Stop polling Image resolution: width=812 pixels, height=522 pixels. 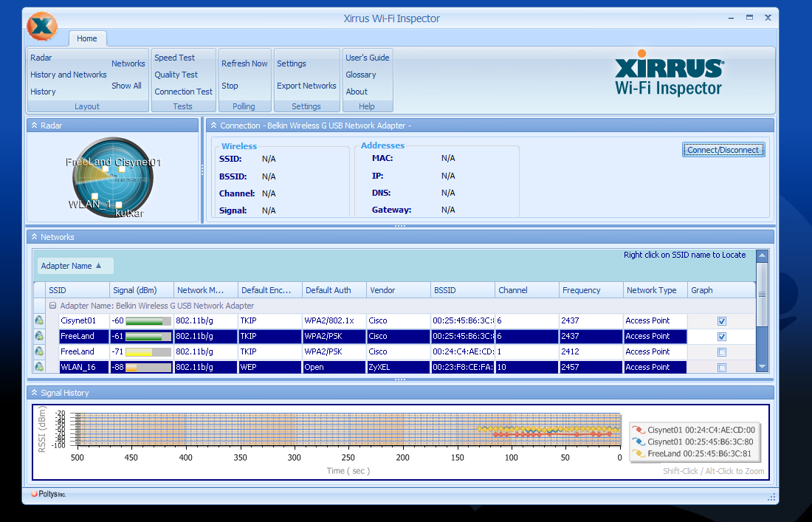tap(230, 86)
